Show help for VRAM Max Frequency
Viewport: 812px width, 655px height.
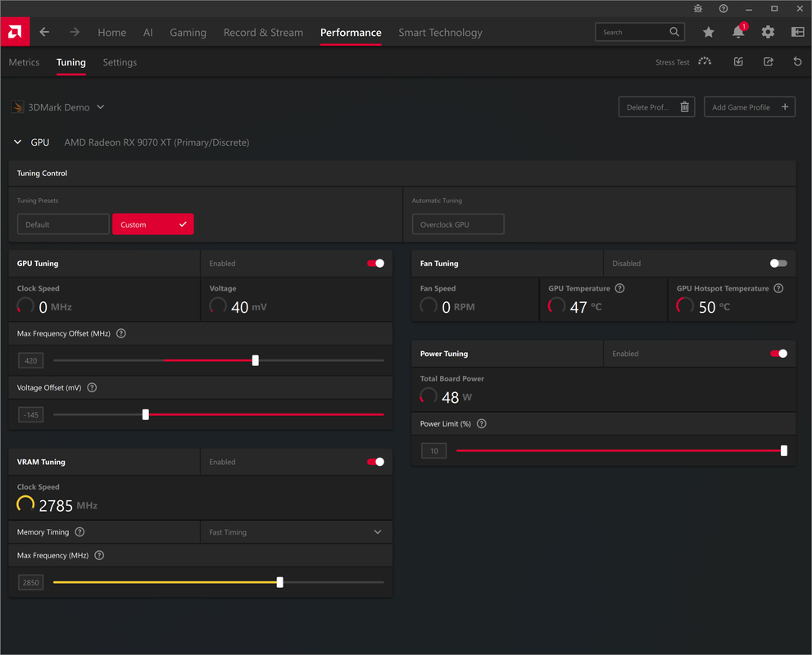pos(99,555)
